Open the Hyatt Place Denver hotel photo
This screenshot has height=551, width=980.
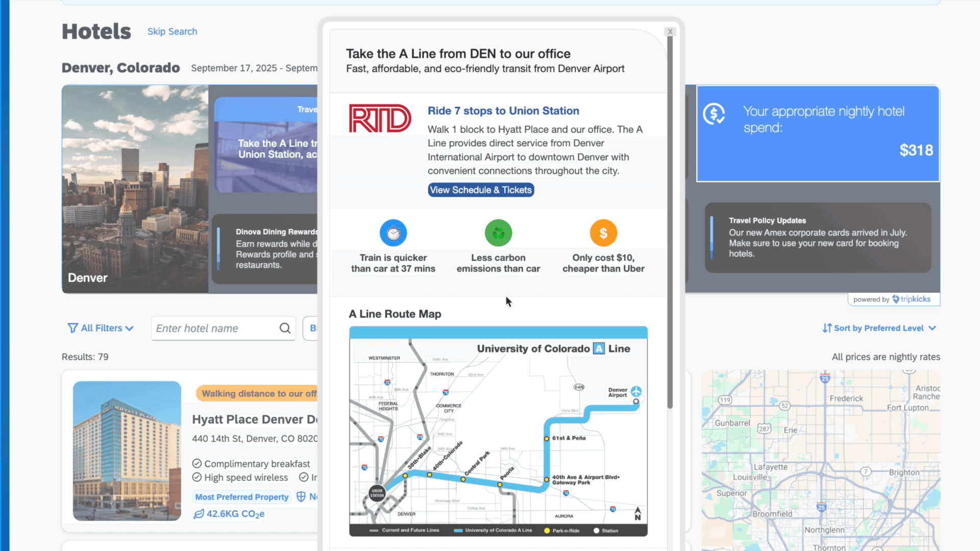click(x=127, y=450)
